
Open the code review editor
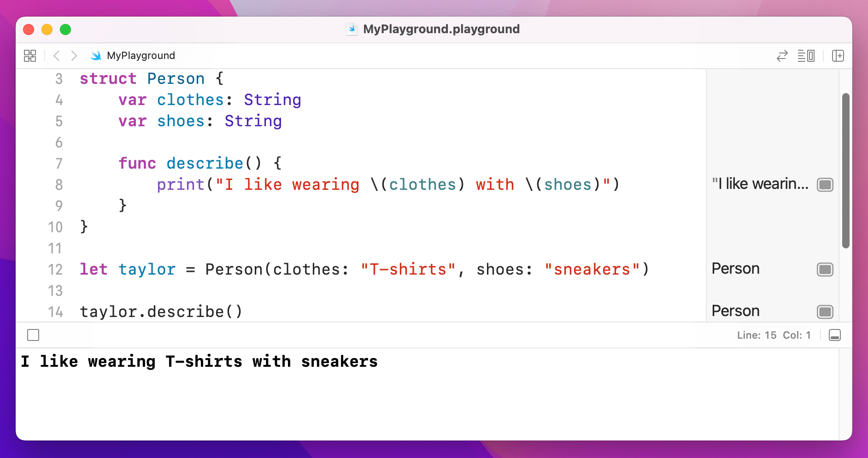(782, 56)
